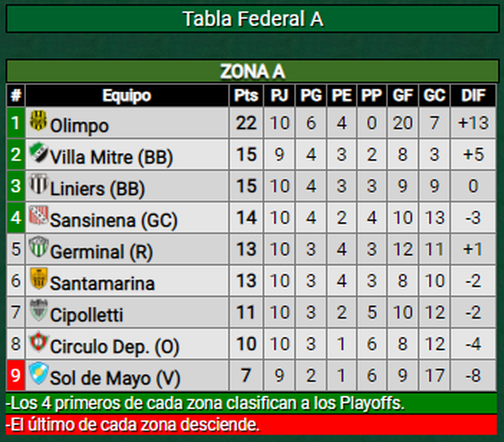Open the Tabla Federal A header
Image resolution: width=504 pixels, height=442 pixels.
coord(252,19)
